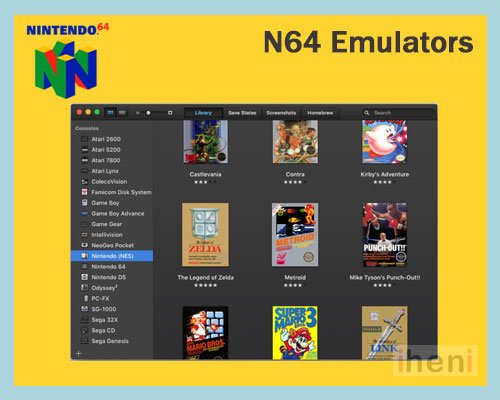The image size is (500, 400).
Task: Open Metroid cover art
Action: 295,235
